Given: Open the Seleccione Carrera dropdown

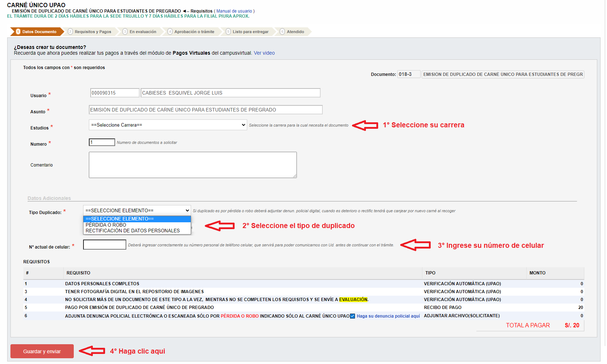Looking at the screenshot, I should point(168,125).
